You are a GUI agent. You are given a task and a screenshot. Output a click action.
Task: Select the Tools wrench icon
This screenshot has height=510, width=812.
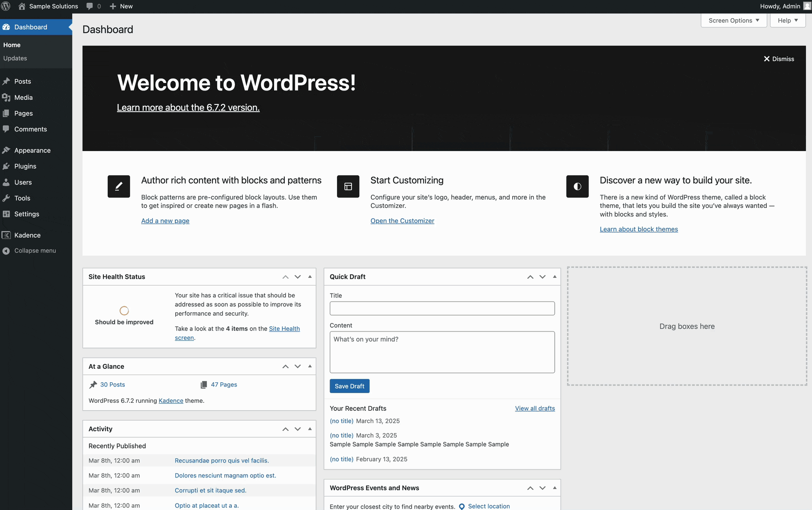tap(6, 198)
